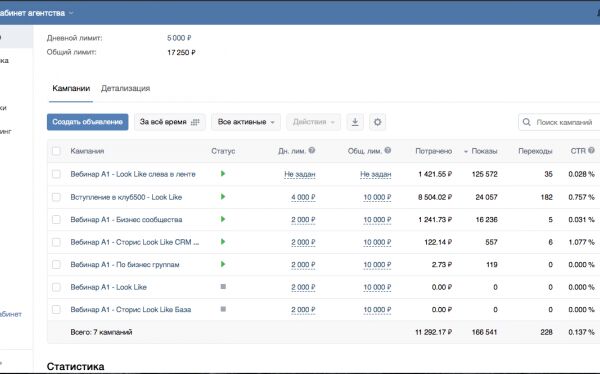
Task: Click the search magnifier icon
Action: (527, 122)
